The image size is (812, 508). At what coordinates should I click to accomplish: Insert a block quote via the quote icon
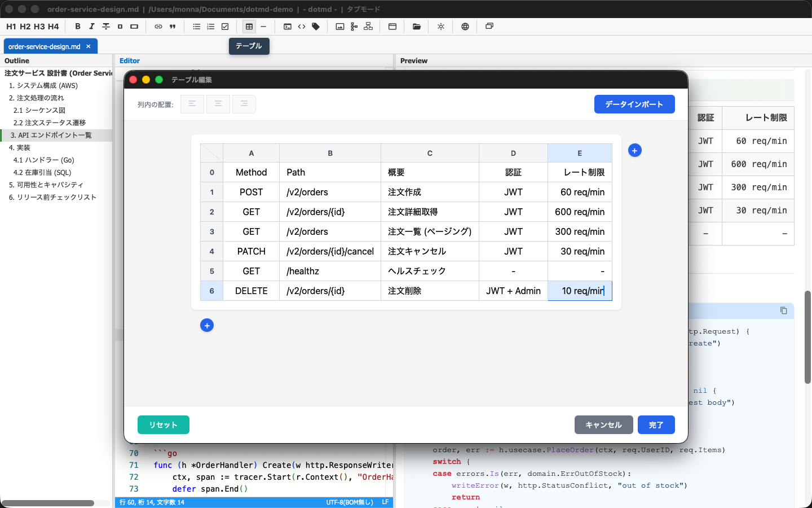(x=173, y=27)
